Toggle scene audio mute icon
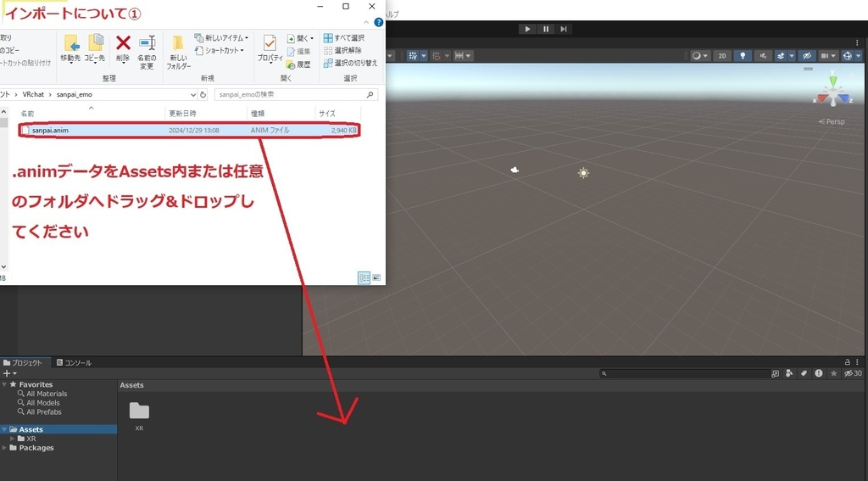Image resolution: width=868 pixels, height=481 pixels. [763, 55]
